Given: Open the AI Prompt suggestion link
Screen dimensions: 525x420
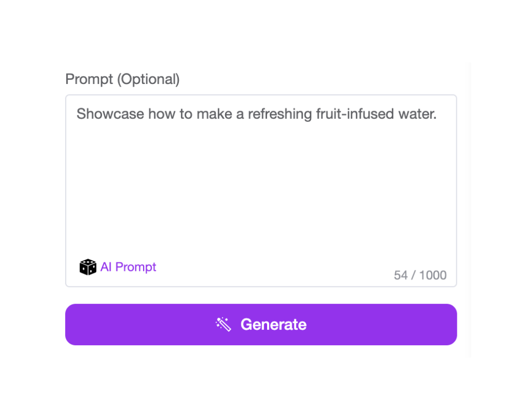Looking at the screenshot, I should pos(128,267).
